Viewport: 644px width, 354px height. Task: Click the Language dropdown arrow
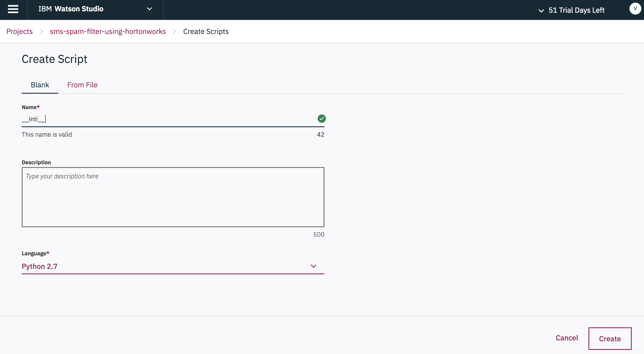(x=313, y=266)
